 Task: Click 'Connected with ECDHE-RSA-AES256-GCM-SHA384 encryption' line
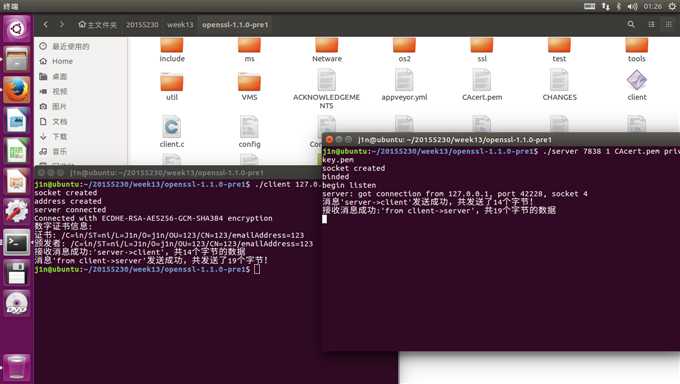pos(154,218)
